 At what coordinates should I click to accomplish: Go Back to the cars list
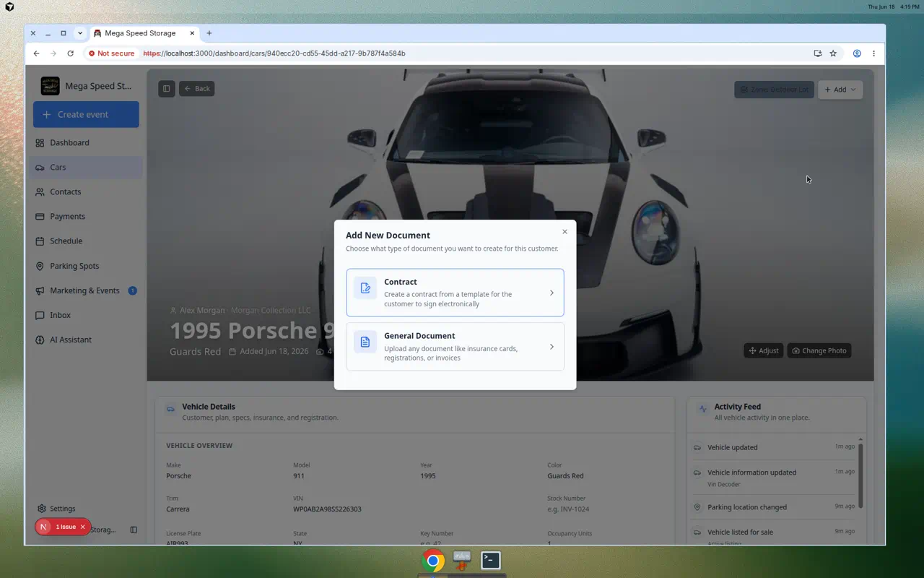click(196, 89)
